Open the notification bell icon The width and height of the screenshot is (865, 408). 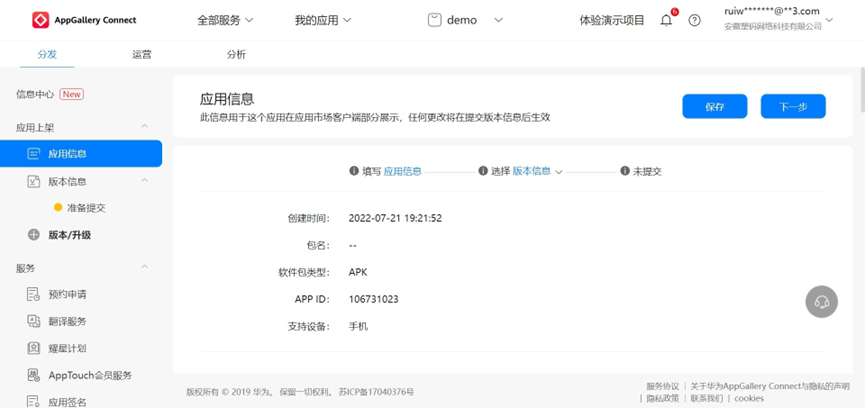[x=666, y=20]
